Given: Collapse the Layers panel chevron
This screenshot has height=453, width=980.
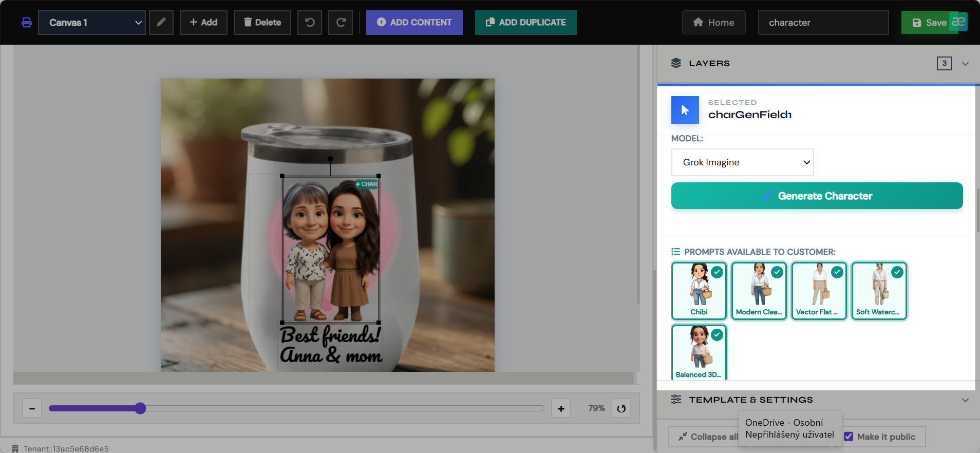Looking at the screenshot, I should click(965, 64).
